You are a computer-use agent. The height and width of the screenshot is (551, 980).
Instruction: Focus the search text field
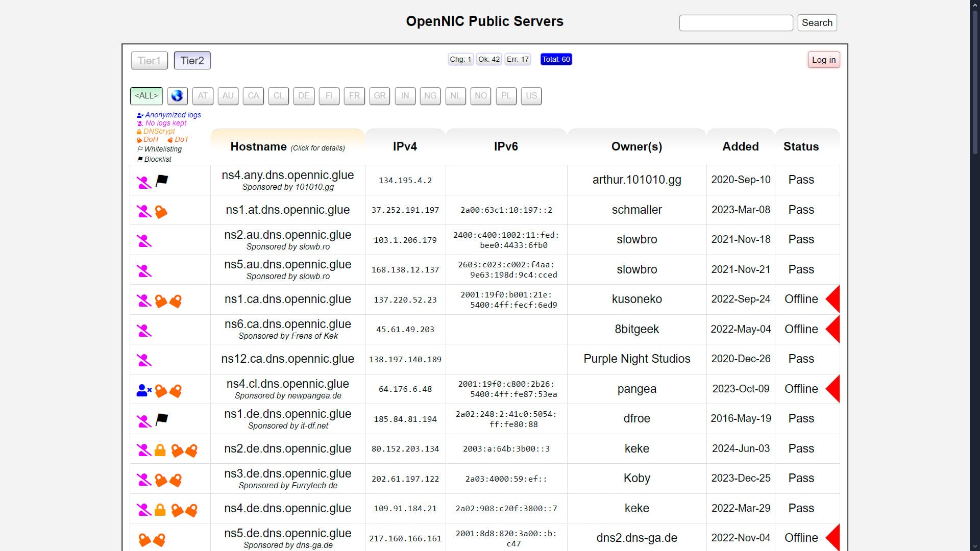tap(736, 22)
